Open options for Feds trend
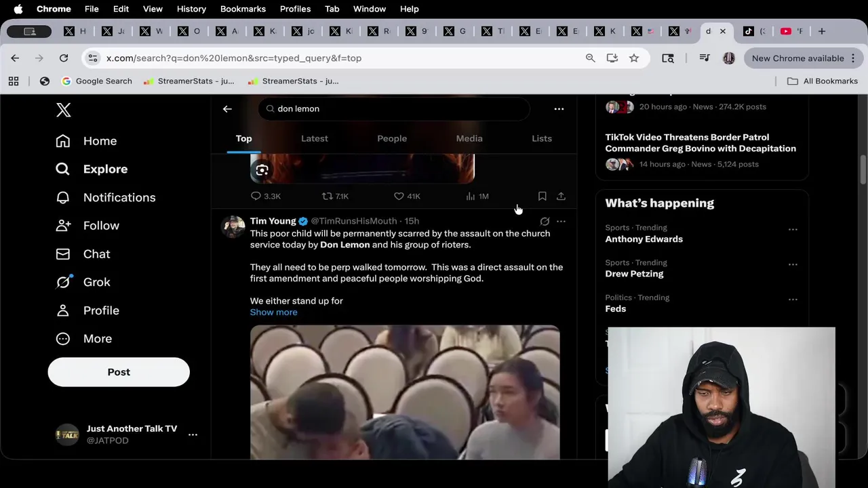This screenshot has width=868, height=488. pos(793,299)
